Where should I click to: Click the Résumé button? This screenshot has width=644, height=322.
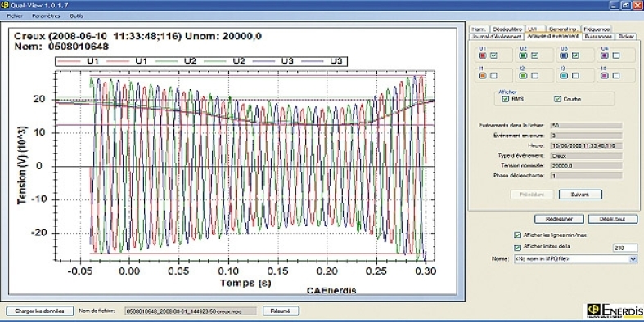click(x=281, y=311)
